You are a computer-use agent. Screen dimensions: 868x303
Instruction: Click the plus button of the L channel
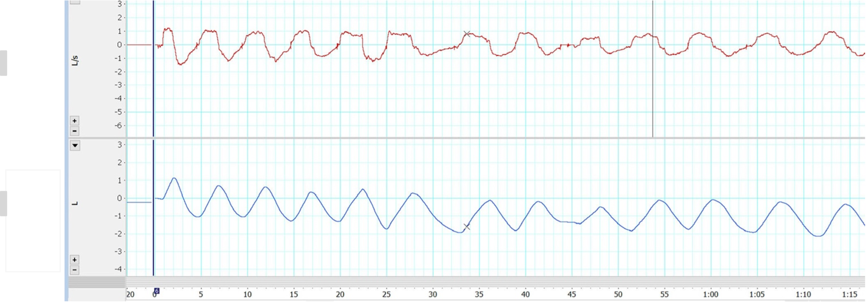click(75, 260)
